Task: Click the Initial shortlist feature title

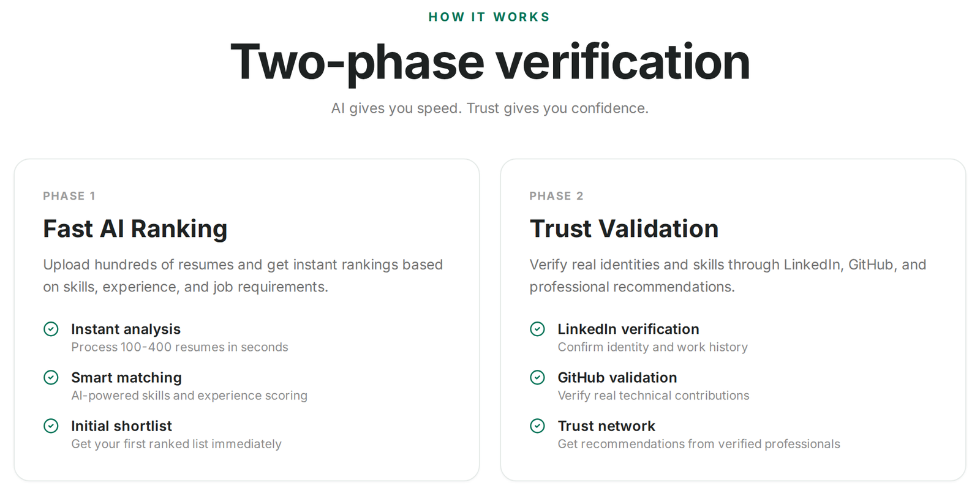Action: click(121, 426)
